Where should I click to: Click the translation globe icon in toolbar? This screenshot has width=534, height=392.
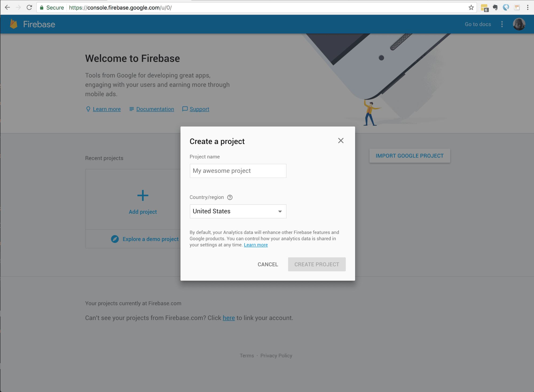[505, 7]
